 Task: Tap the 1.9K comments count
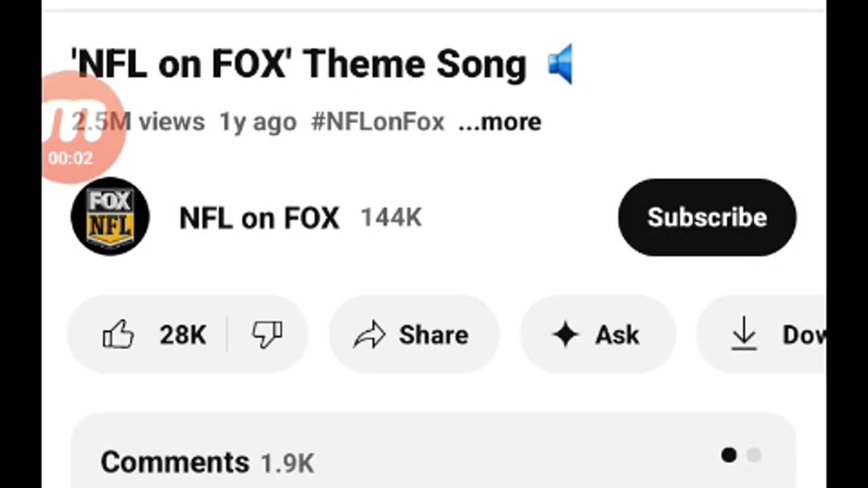[x=288, y=464]
